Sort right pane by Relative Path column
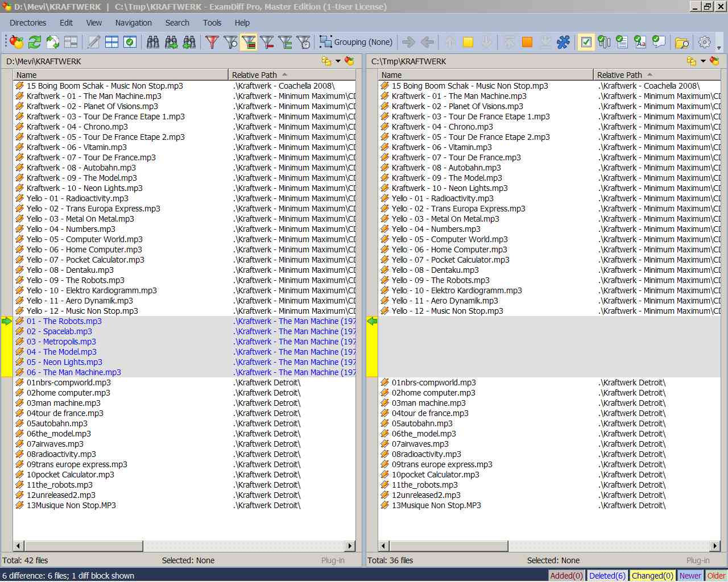Image resolution: width=728 pixels, height=582 pixels. (657, 74)
